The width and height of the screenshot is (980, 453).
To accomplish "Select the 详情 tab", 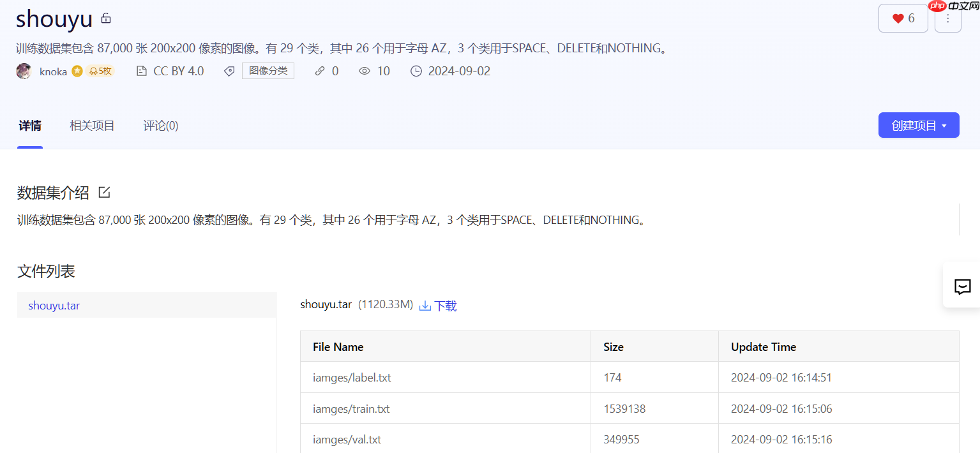I will [29, 125].
